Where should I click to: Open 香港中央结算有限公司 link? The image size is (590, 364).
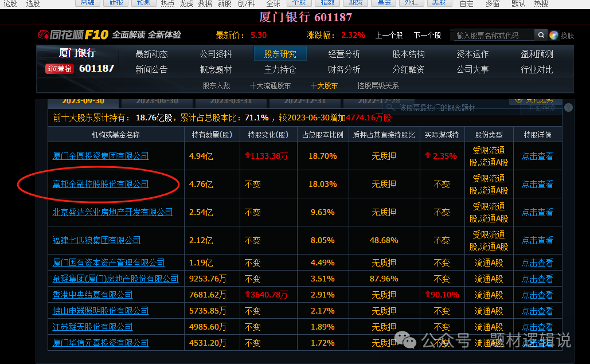click(x=92, y=295)
